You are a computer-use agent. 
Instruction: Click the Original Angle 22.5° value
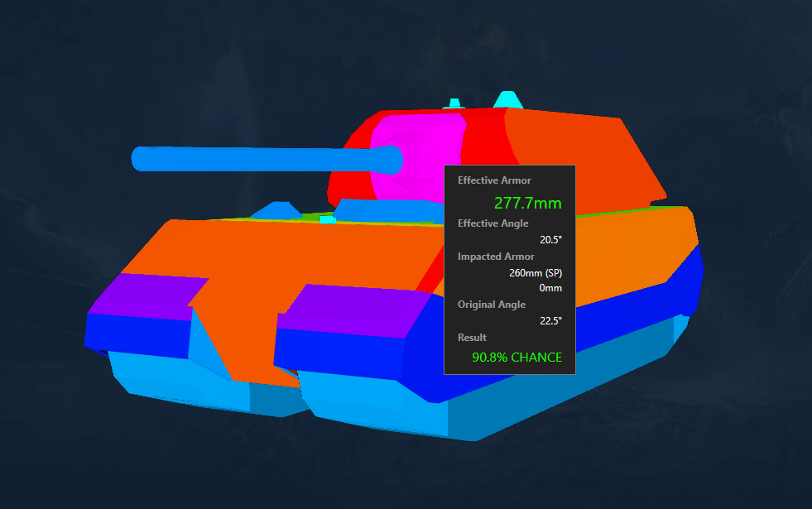point(550,320)
